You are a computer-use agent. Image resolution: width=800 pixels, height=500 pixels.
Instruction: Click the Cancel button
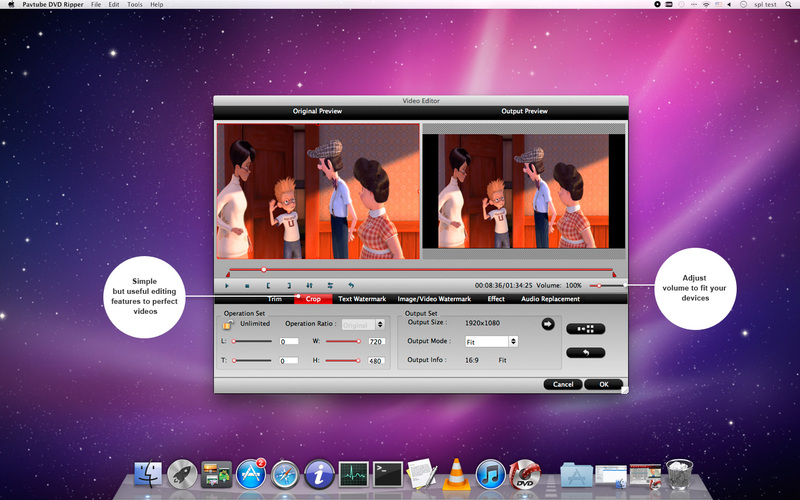(x=563, y=384)
